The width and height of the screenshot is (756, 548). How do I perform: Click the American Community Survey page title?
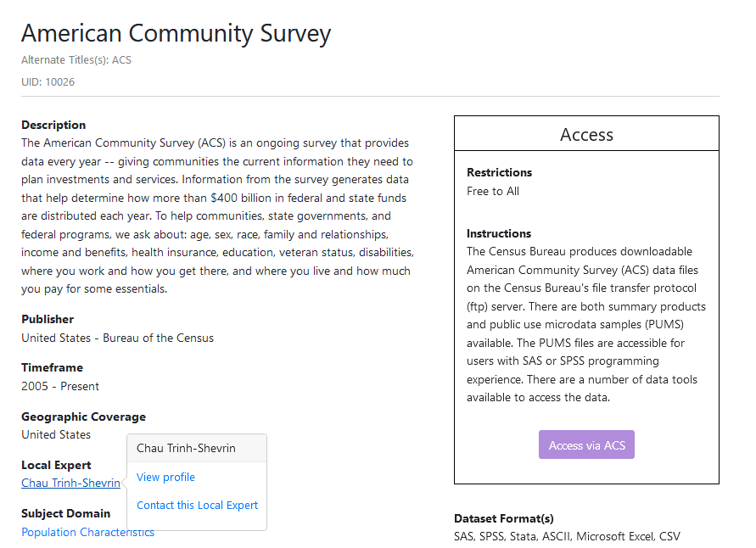[x=176, y=34]
